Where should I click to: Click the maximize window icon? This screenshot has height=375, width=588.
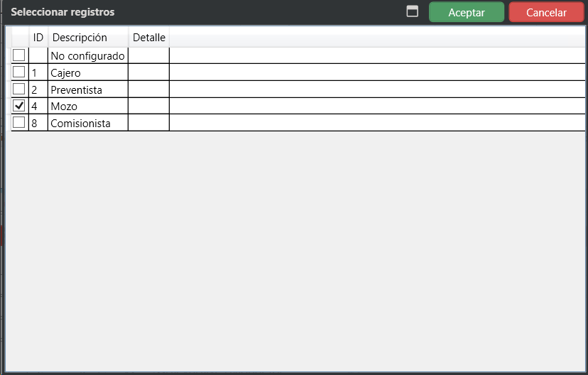(413, 12)
